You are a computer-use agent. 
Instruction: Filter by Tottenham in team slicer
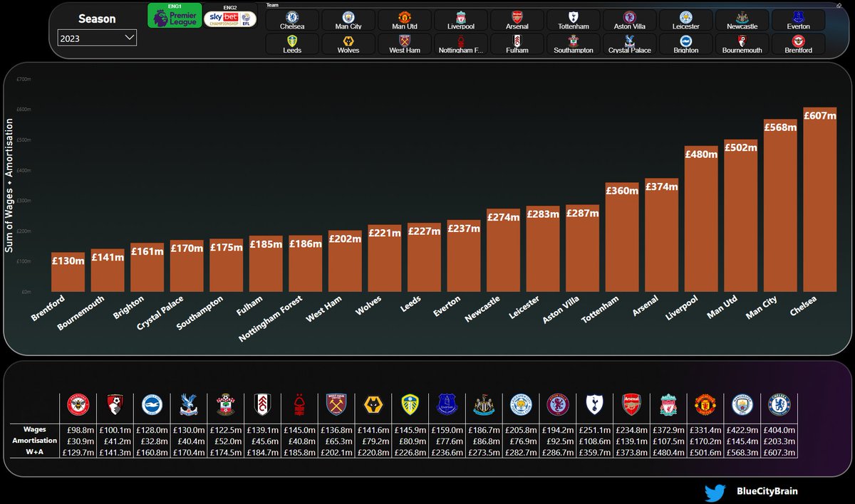(x=574, y=20)
